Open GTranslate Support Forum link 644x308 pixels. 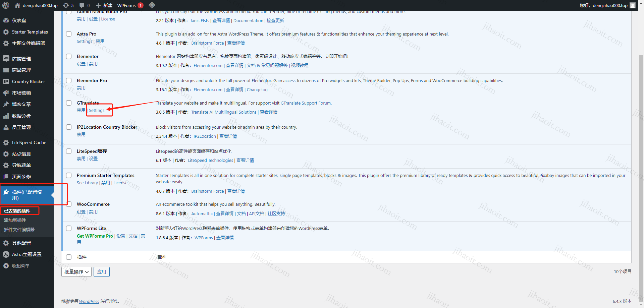[x=306, y=103]
